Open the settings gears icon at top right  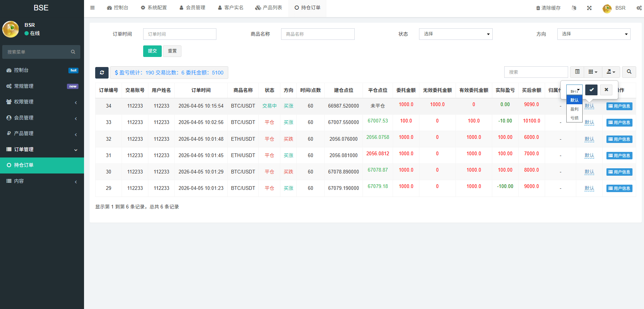pos(639,8)
